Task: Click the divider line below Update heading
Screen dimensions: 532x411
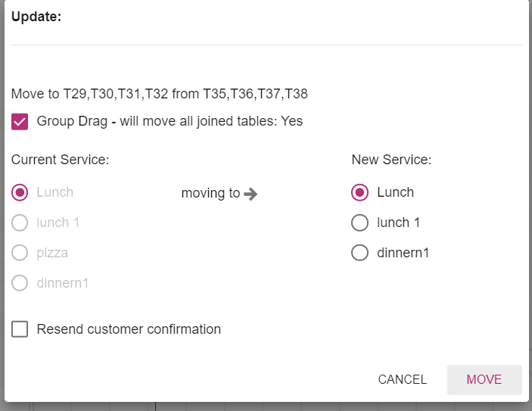Action: pos(266,45)
